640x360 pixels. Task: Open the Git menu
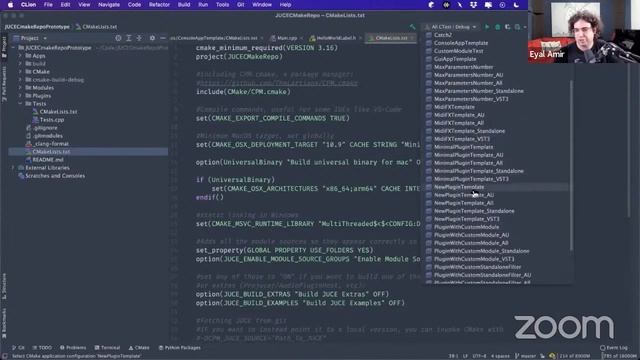(x=240, y=5)
